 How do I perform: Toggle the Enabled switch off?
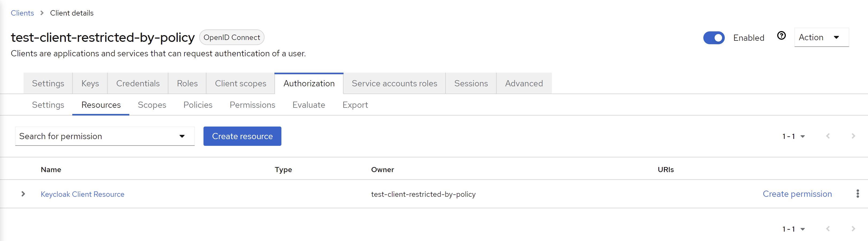[x=713, y=38]
